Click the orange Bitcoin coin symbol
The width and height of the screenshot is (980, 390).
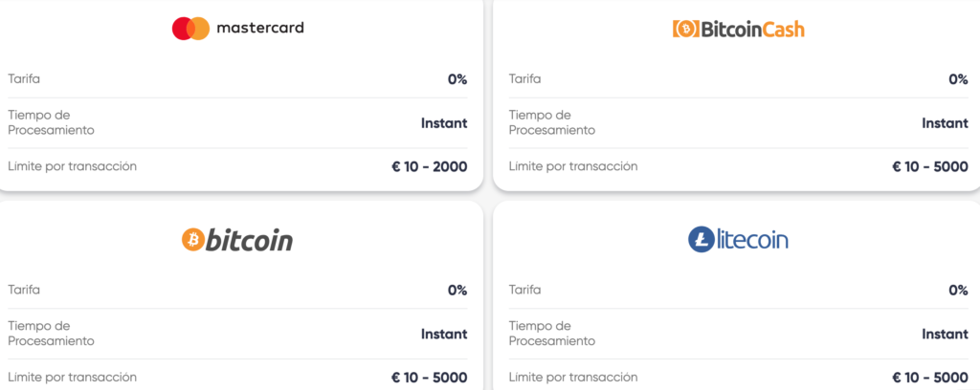(x=192, y=239)
